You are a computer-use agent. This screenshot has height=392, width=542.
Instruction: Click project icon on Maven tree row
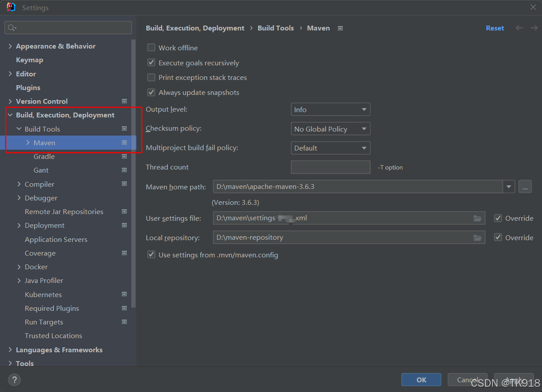tap(124, 143)
